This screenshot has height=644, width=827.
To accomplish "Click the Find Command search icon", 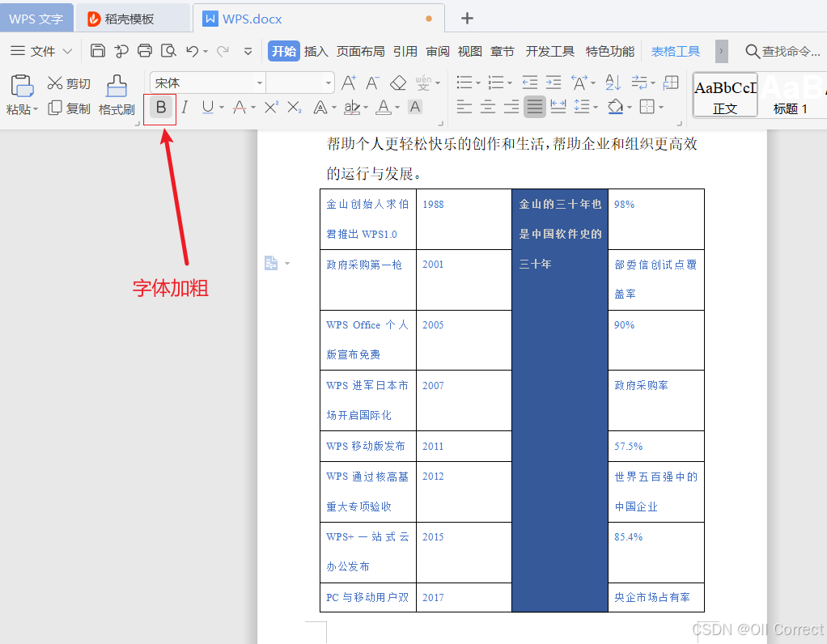I will point(752,51).
